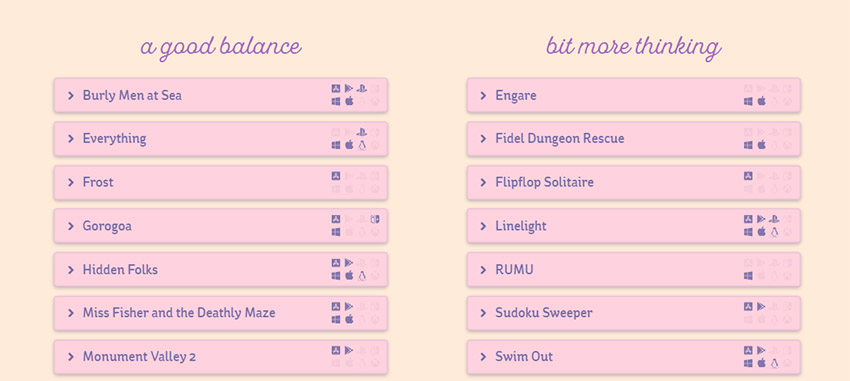Click the App Store icon on Frost

(x=336, y=176)
